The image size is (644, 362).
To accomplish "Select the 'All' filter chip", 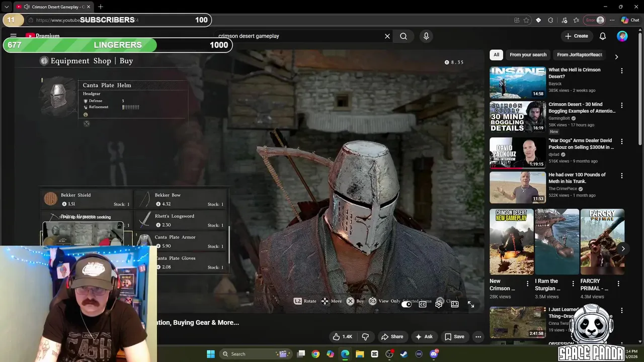I will point(496,55).
